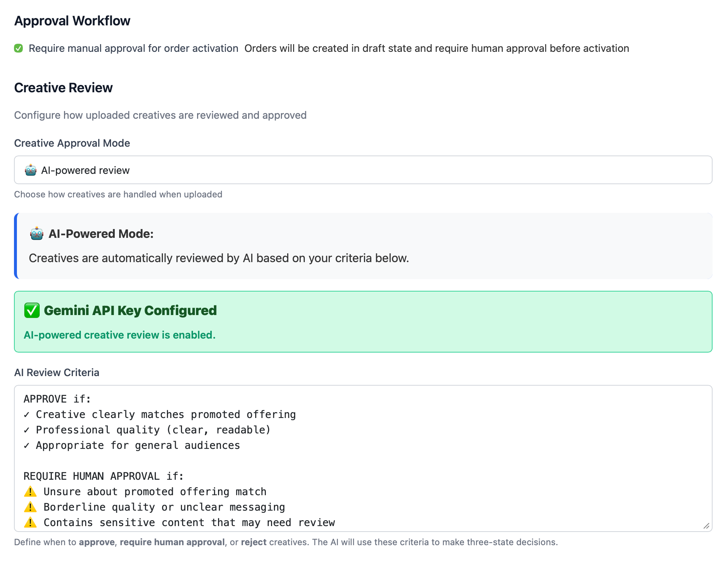
Task: Click the 'APPROVE if:' line in the criteria
Action: 57,399
